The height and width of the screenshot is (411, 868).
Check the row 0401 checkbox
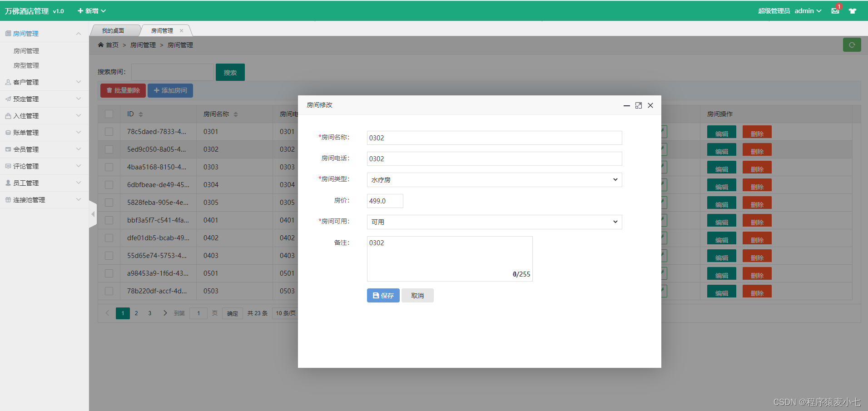click(x=109, y=220)
